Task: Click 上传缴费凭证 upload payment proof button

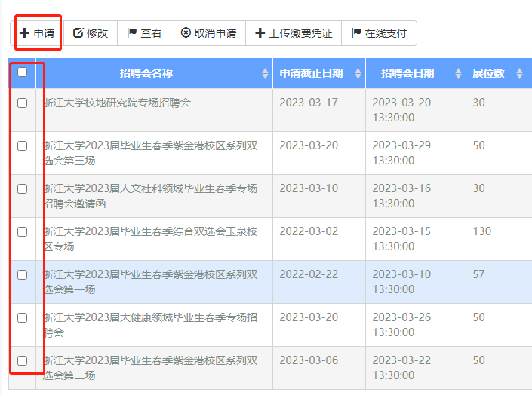Action: click(294, 33)
